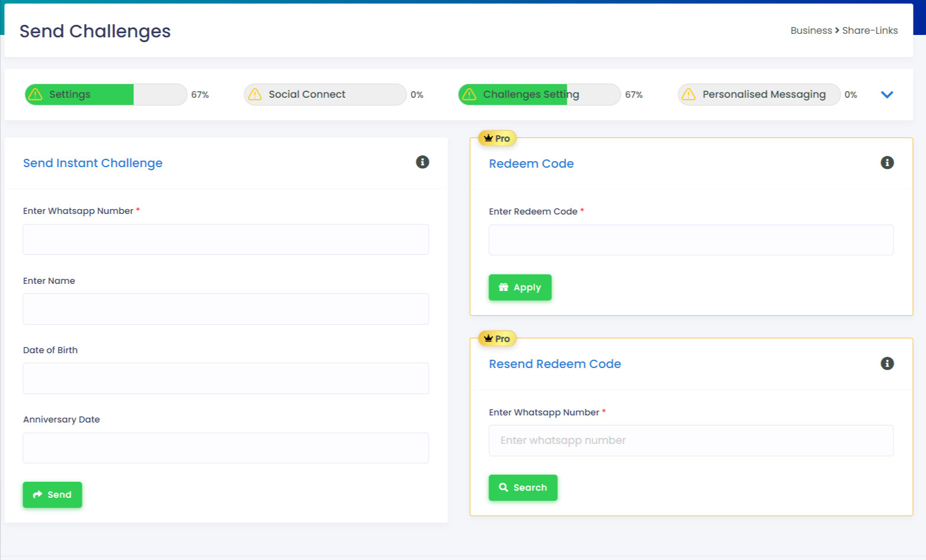Click warning icon on Challenges Setting bar
This screenshot has height=560, width=926.
[x=470, y=94]
